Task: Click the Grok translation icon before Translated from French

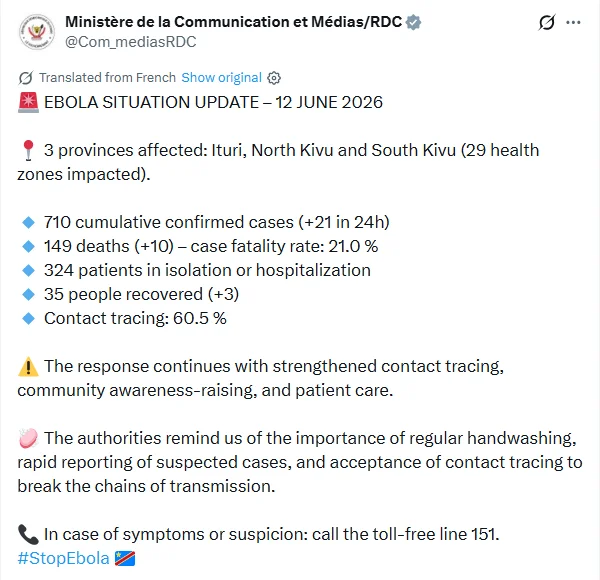Action: [26, 78]
